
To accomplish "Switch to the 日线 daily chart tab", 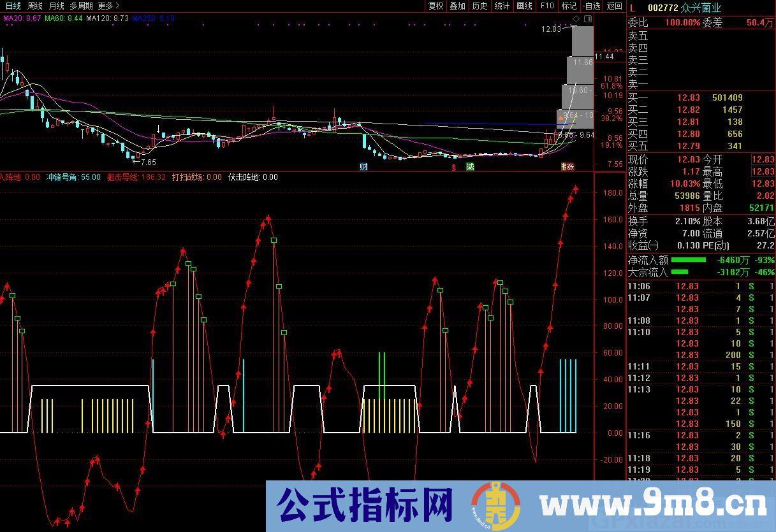I will (13, 6).
